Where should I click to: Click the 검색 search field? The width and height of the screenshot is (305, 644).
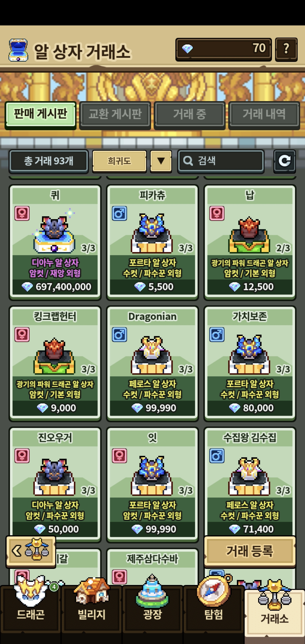click(221, 161)
